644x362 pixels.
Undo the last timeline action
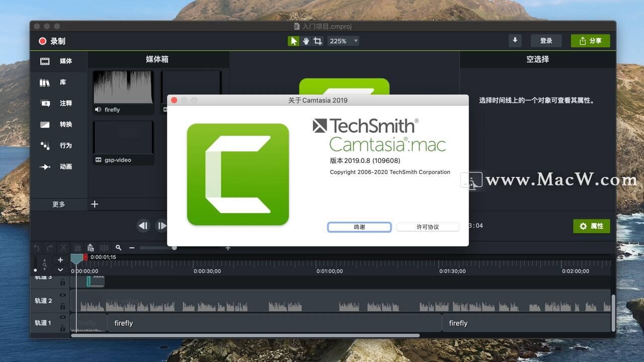(36, 248)
